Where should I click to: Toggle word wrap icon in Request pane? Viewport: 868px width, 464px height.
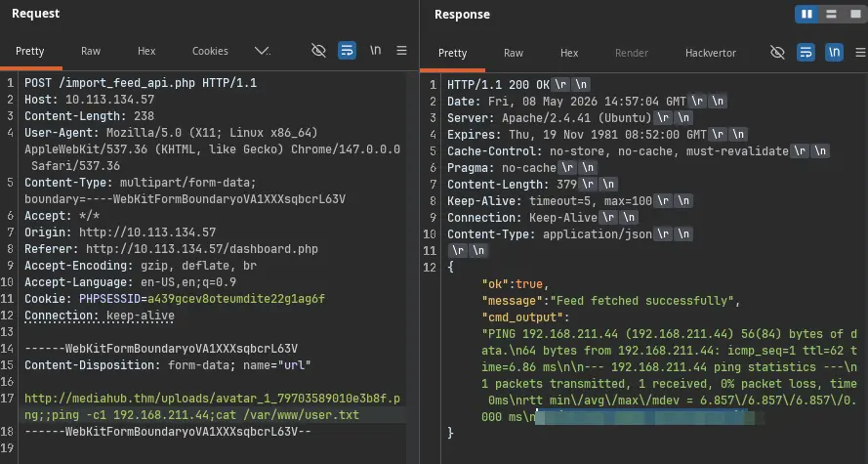(347, 51)
